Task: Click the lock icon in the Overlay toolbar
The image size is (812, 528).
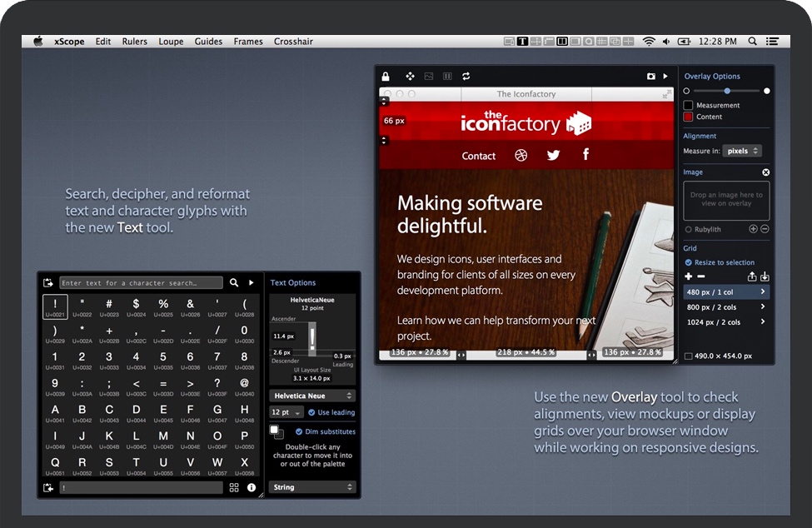Action: point(385,76)
